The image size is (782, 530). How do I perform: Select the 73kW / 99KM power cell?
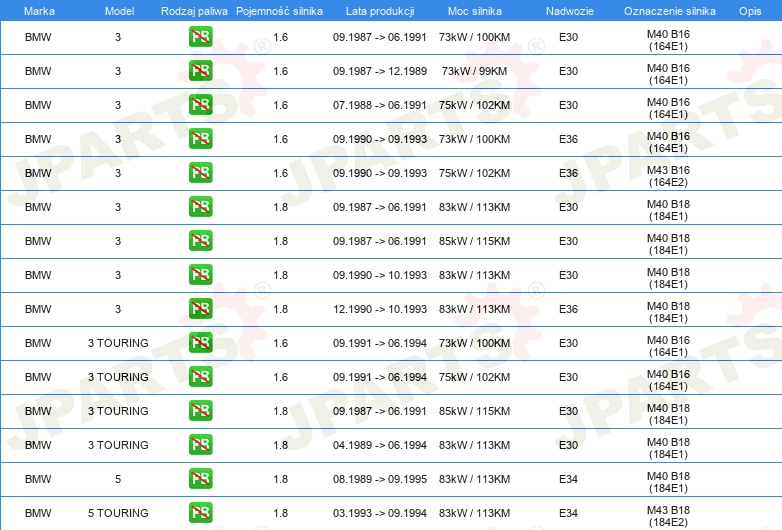[x=474, y=71]
